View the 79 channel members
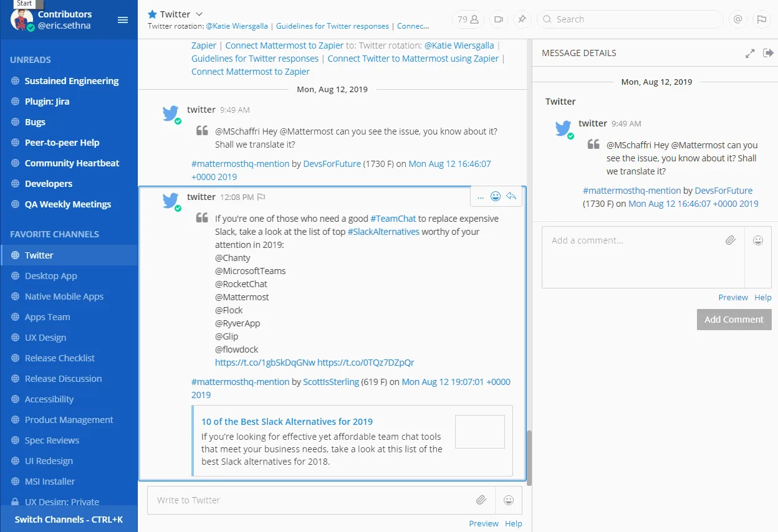 [x=468, y=19]
